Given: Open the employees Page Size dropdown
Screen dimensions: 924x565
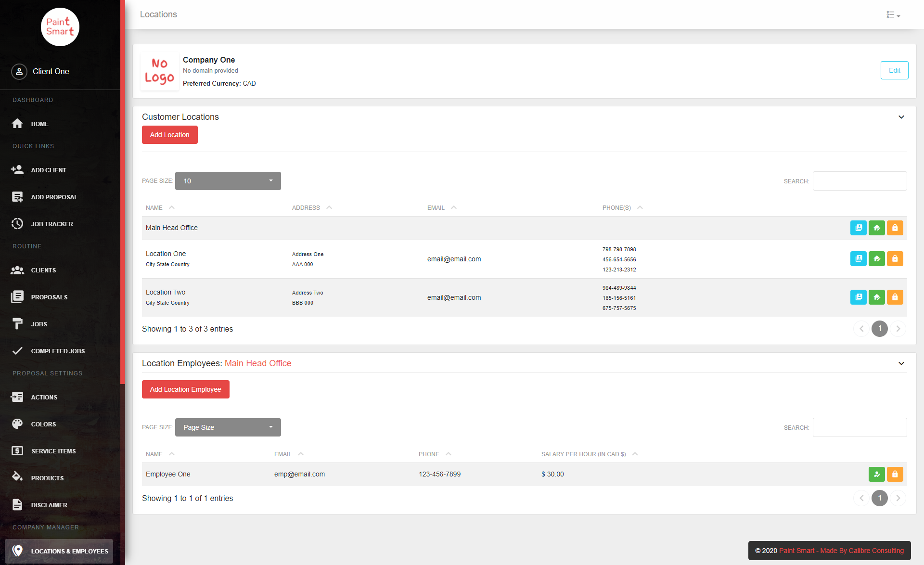Looking at the screenshot, I should (x=228, y=427).
